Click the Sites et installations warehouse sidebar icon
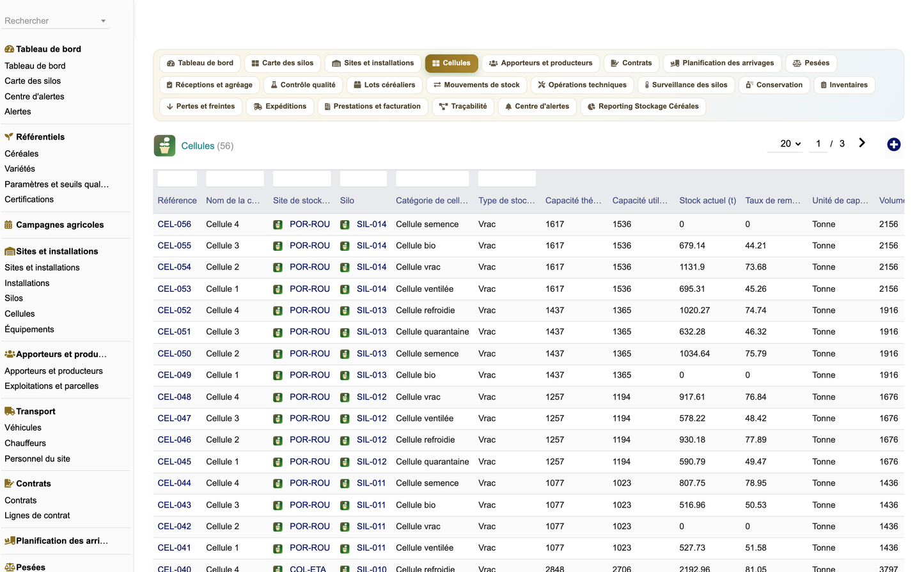Viewport: 924px width, 572px height. pyautogui.click(x=10, y=251)
